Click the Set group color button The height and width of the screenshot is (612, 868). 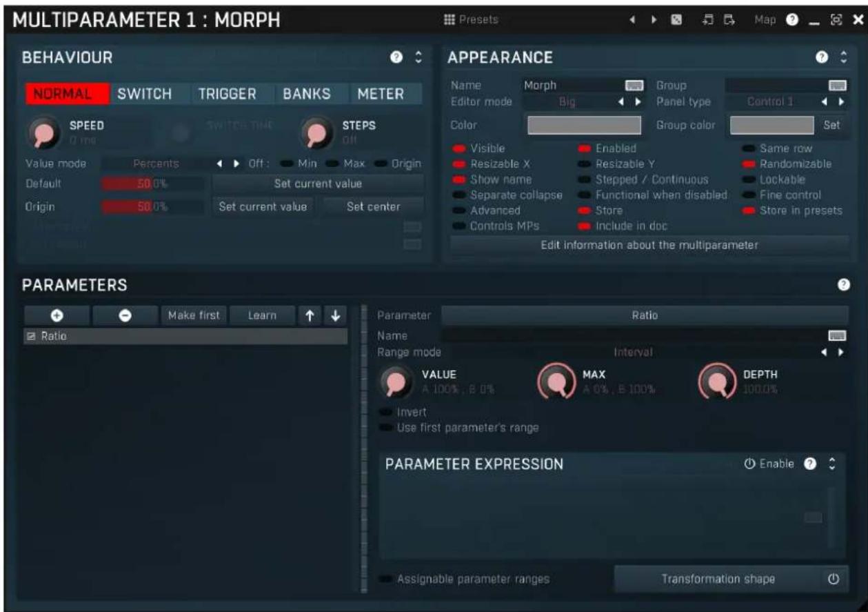point(831,125)
